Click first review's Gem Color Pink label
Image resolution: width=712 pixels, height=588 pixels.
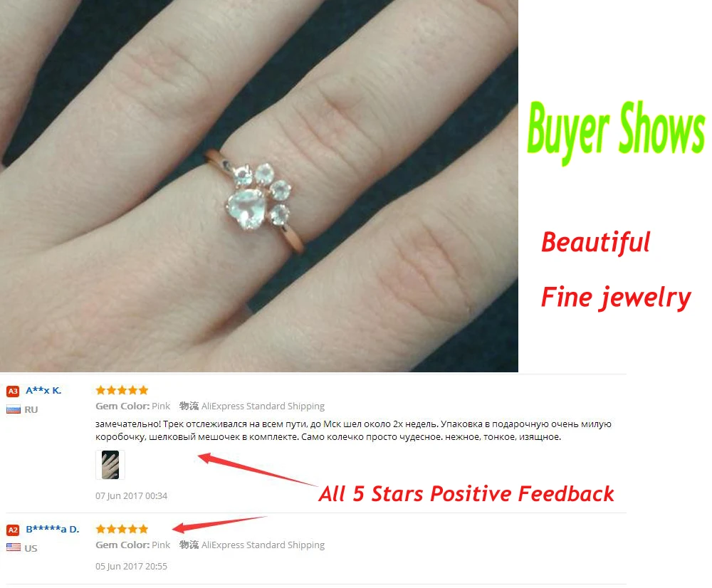[132, 406]
